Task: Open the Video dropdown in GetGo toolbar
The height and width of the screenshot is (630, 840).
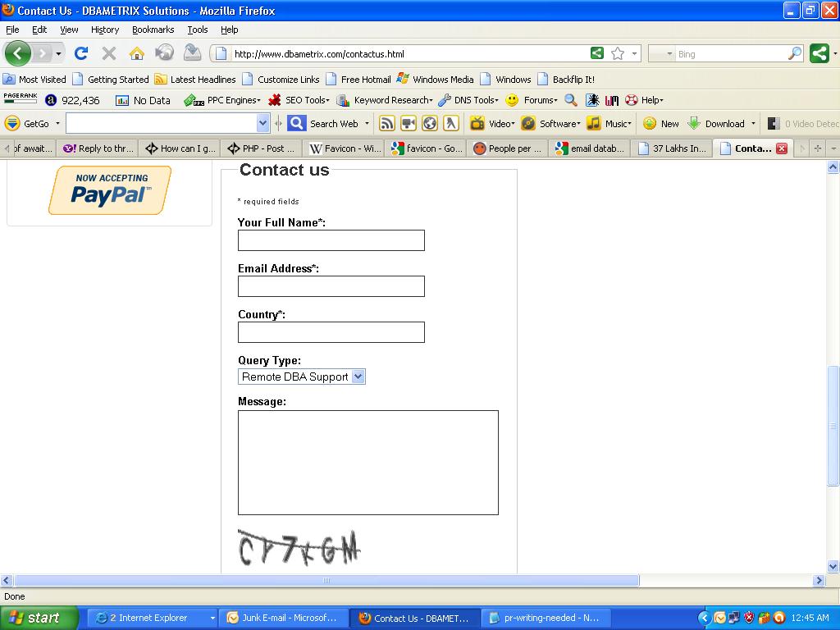Action: tap(492, 124)
